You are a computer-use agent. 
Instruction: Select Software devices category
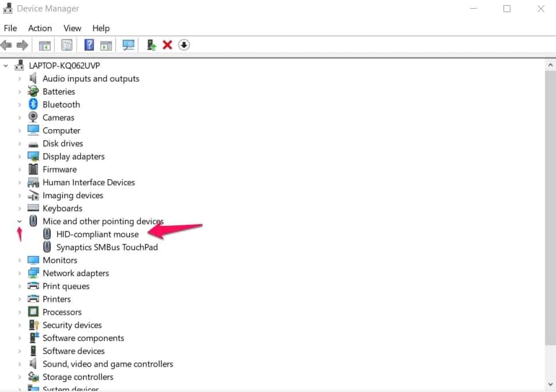[x=73, y=351]
